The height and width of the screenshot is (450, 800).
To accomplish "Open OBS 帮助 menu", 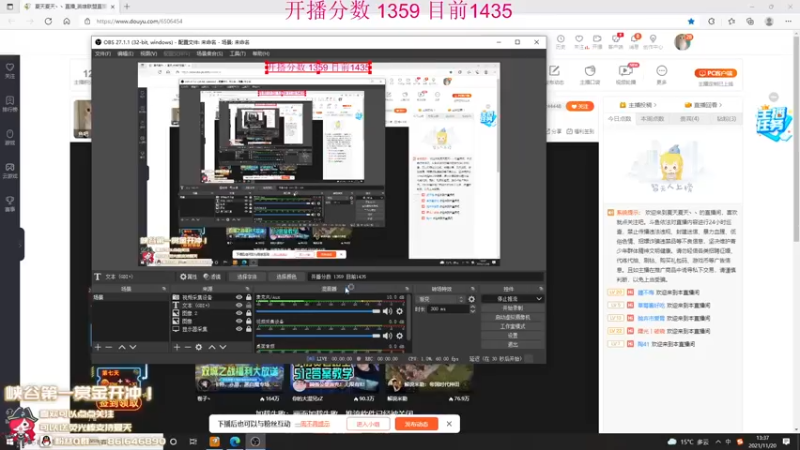I will click(261, 54).
